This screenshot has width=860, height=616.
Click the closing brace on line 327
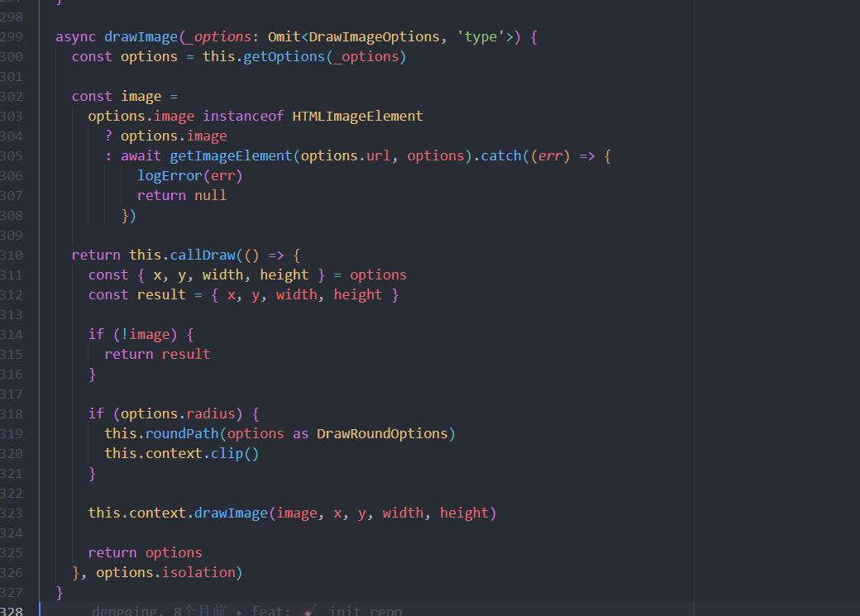(59, 592)
